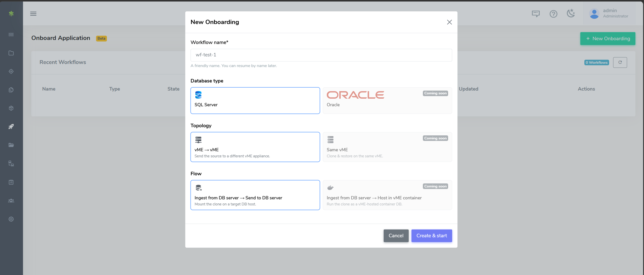Select the SQL Server database type card
The width and height of the screenshot is (644, 275).
(x=255, y=100)
